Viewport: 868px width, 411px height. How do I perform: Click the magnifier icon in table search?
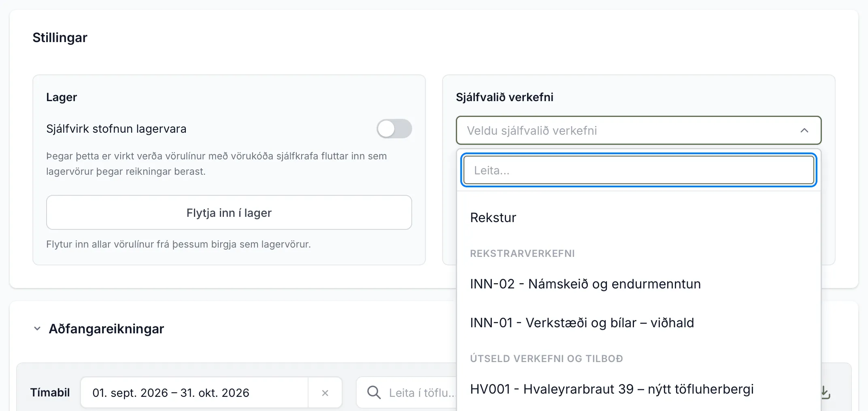(374, 392)
